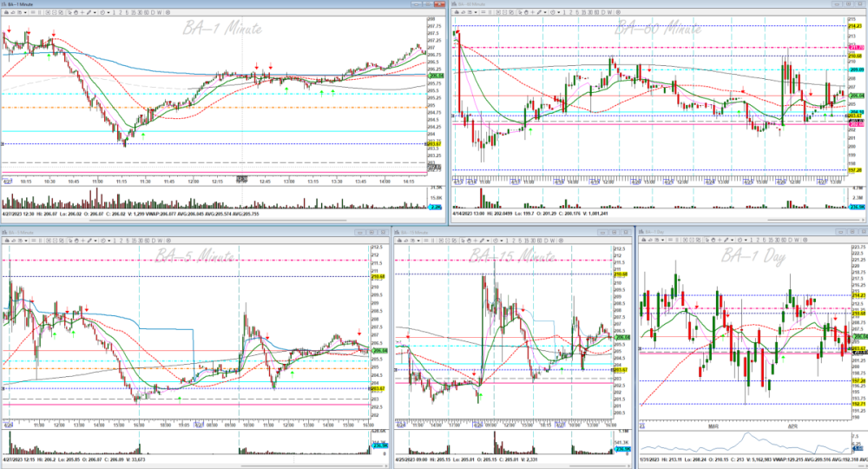Select the pointer arrow tool in BA—1 Minute chart
This screenshot has width=868, height=469.
(x=69, y=12)
